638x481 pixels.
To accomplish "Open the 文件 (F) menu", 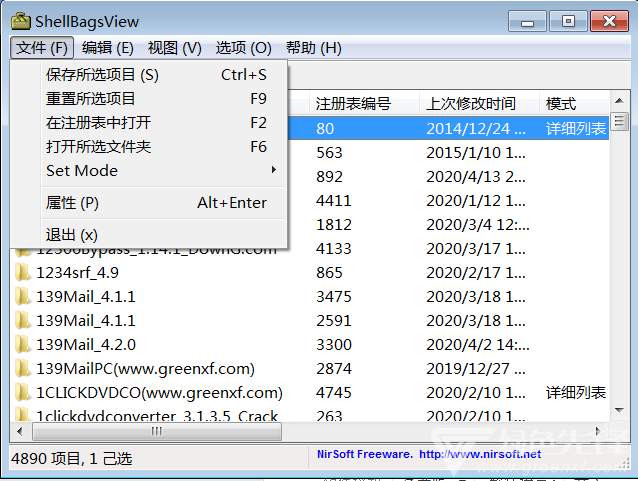I will click(42, 48).
